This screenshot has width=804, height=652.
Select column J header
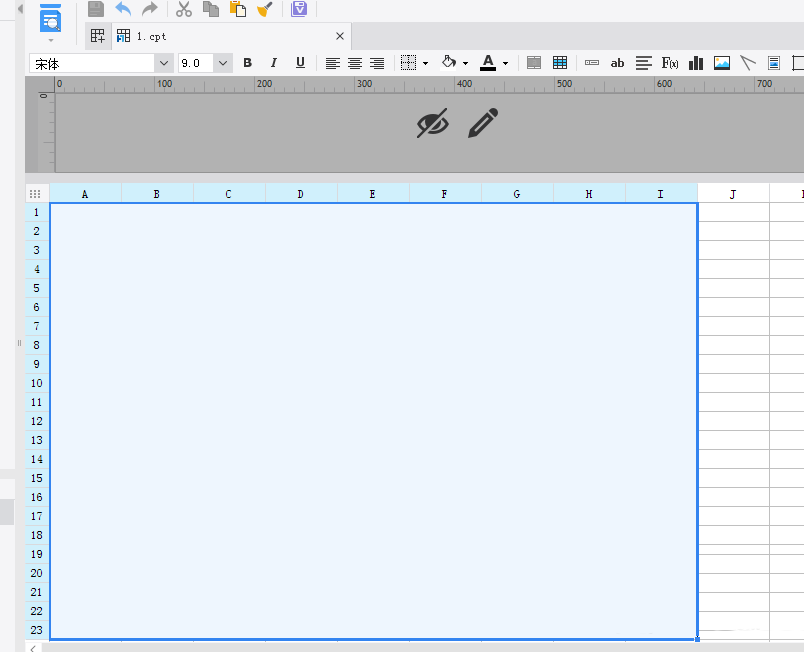[x=733, y=194]
